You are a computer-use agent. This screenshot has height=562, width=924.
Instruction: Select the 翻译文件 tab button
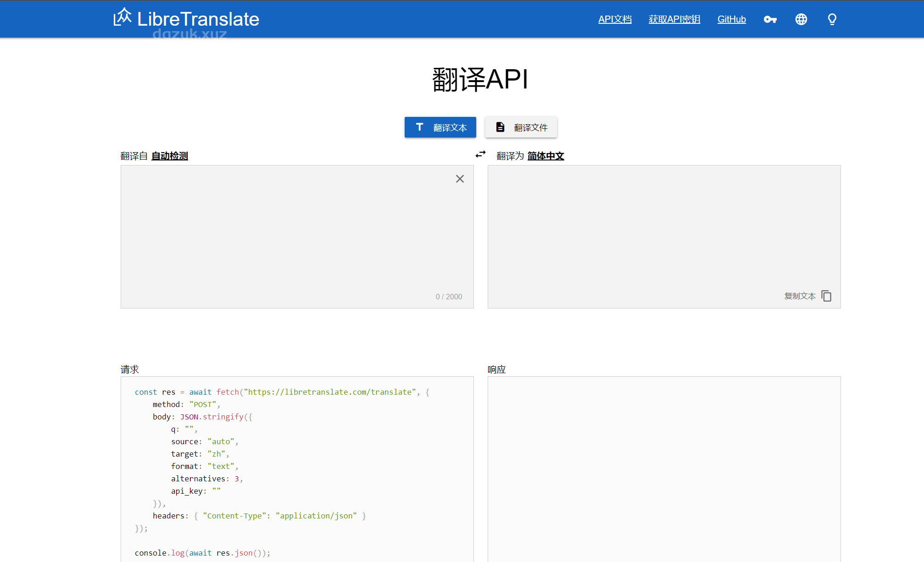point(521,127)
